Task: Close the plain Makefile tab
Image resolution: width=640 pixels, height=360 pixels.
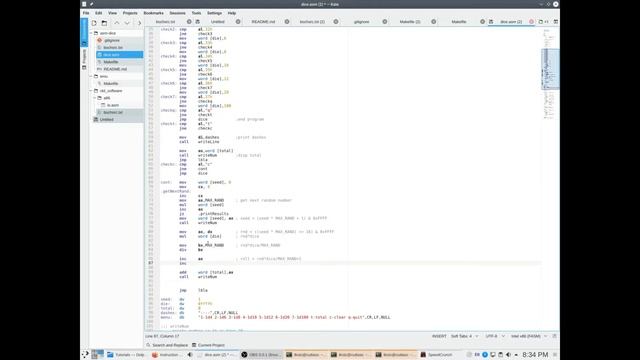Action: point(482,22)
